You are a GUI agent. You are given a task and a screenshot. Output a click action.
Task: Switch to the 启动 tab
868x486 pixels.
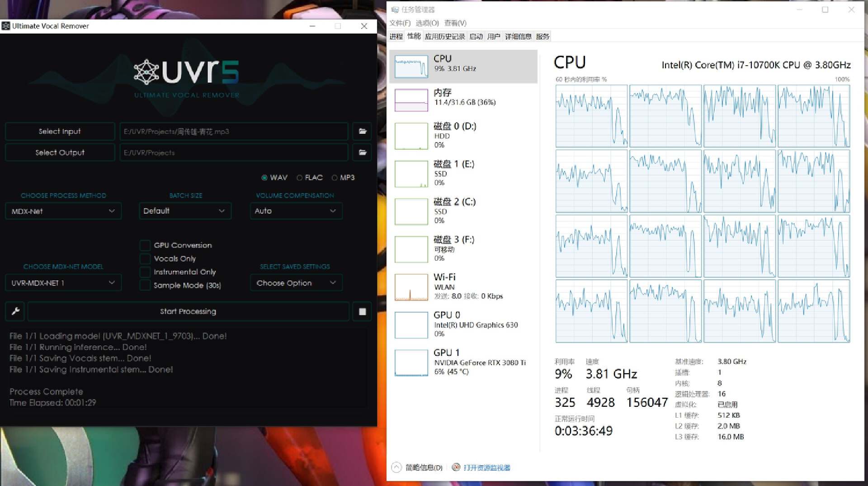coord(476,37)
